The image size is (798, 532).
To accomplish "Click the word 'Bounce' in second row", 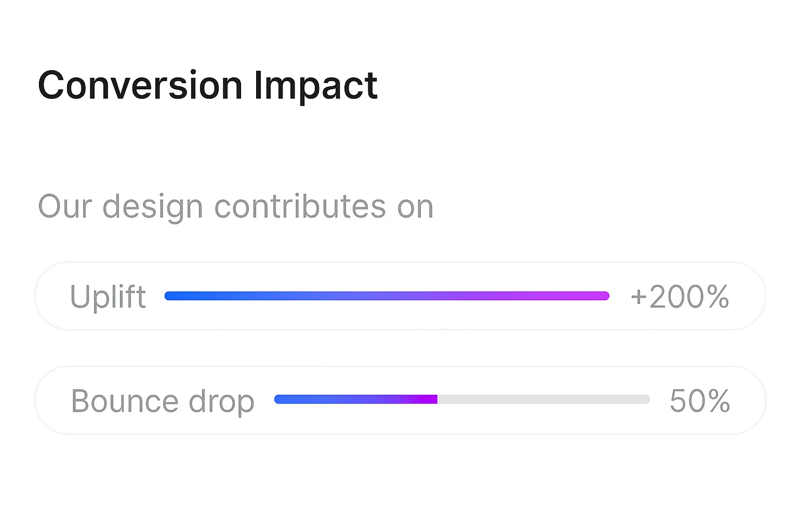I will 125,401.
